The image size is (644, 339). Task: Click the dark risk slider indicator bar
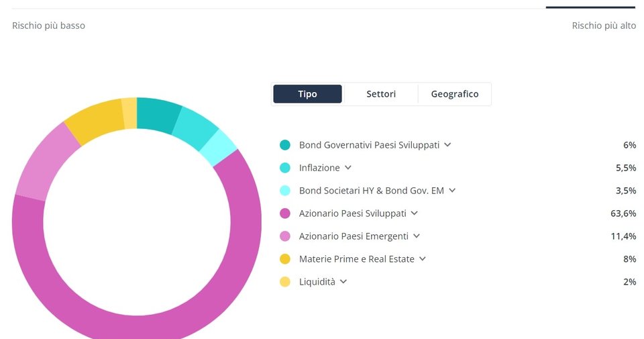click(x=590, y=7)
